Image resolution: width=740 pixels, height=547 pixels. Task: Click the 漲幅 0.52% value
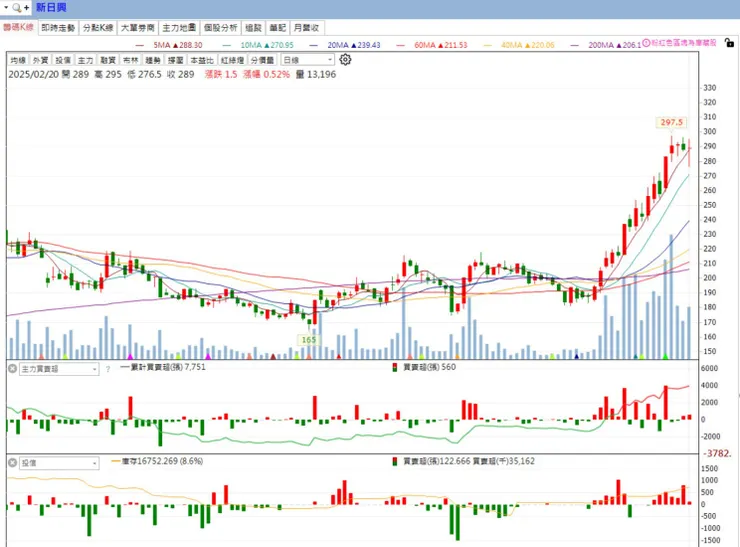click(x=266, y=75)
